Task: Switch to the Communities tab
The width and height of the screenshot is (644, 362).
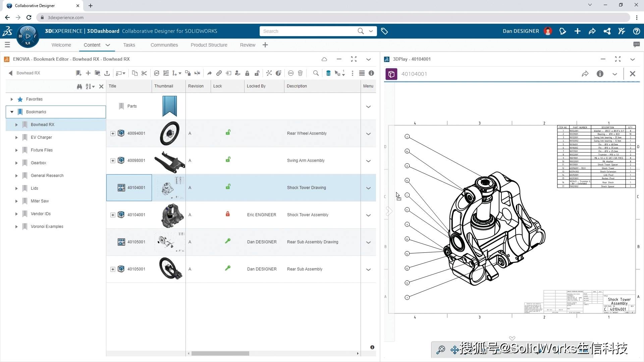Action: (164, 45)
